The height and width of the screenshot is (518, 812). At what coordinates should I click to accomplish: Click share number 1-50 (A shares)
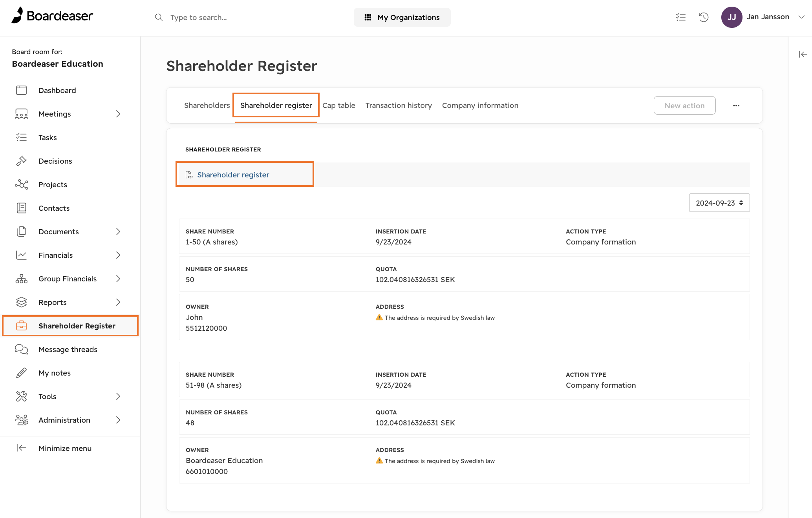coord(212,242)
